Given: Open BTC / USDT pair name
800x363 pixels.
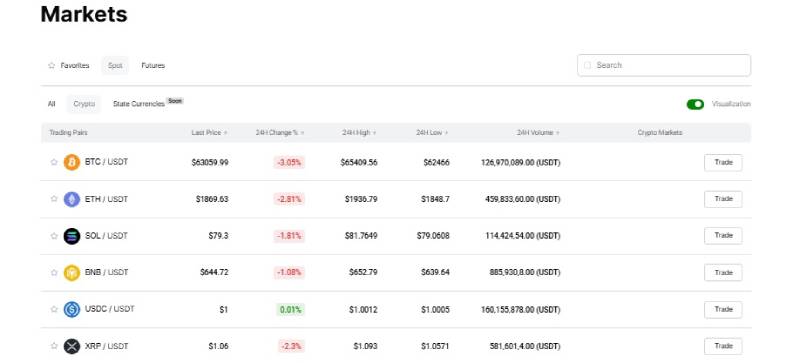Looking at the screenshot, I should pos(106,162).
